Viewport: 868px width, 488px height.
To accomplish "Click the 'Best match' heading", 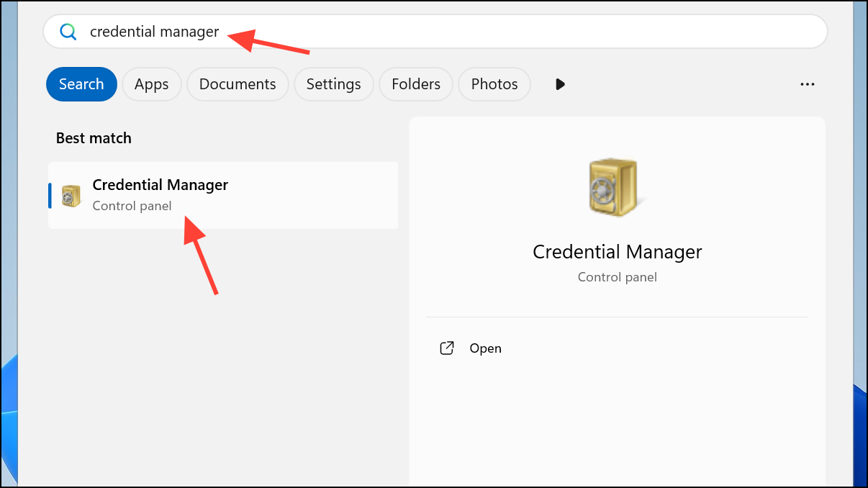I will tap(94, 138).
